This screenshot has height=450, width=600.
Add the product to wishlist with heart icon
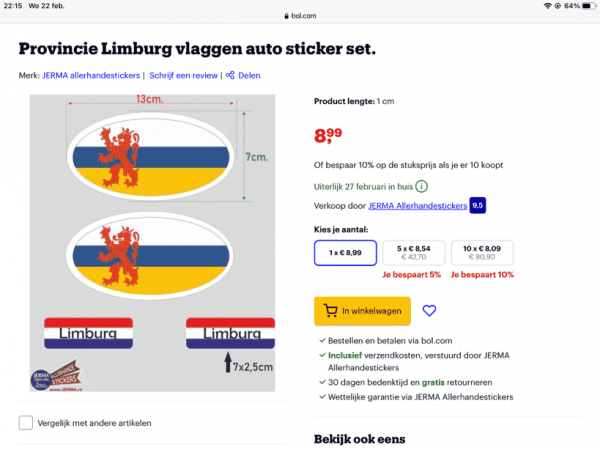tap(430, 311)
